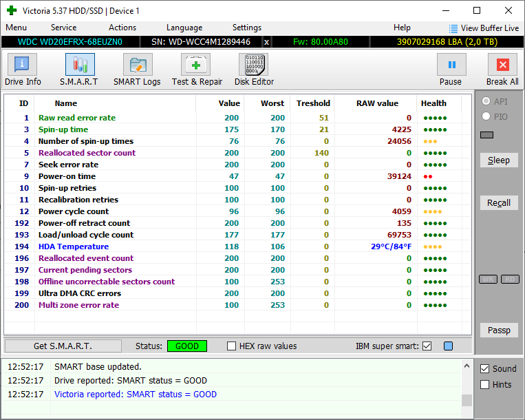This screenshot has height=420, width=525.
Task: Click the 3907029168 LBA capacity text
Action: [x=447, y=42]
